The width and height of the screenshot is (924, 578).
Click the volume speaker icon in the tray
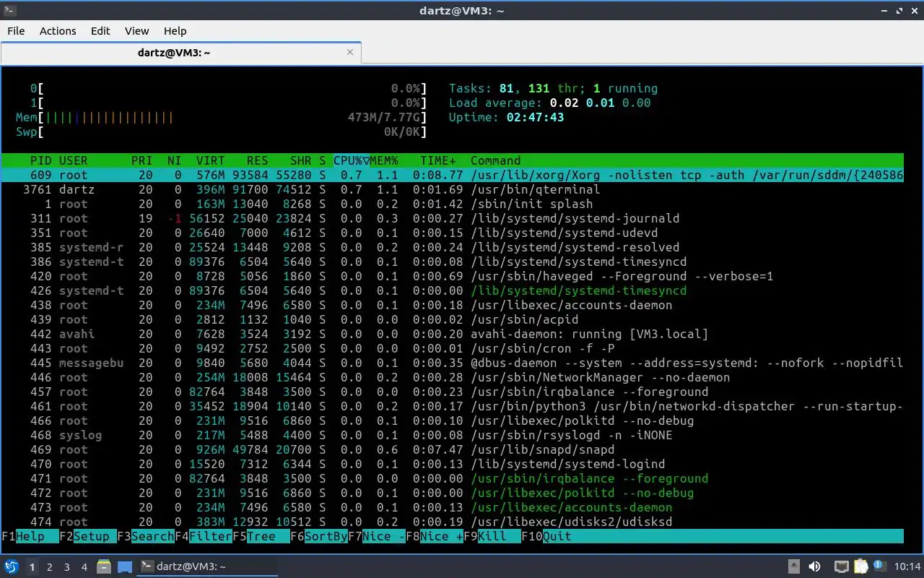[x=814, y=567]
